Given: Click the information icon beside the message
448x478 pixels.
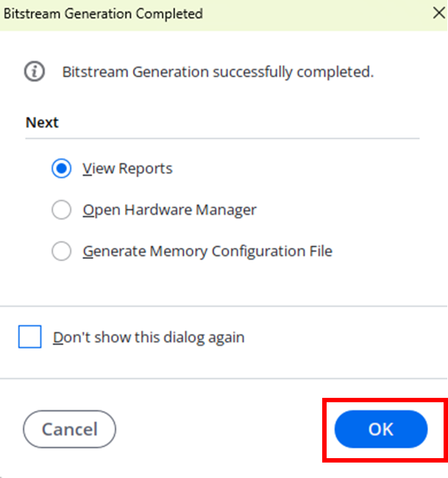Looking at the screenshot, I should click(x=35, y=71).
